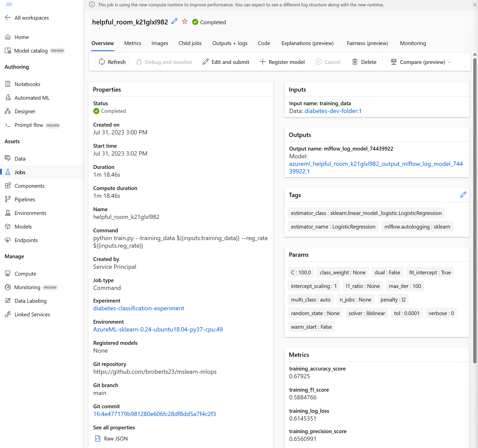Toggle the favorite star for this job
This screenshot has width=478, height=448.
185,22
